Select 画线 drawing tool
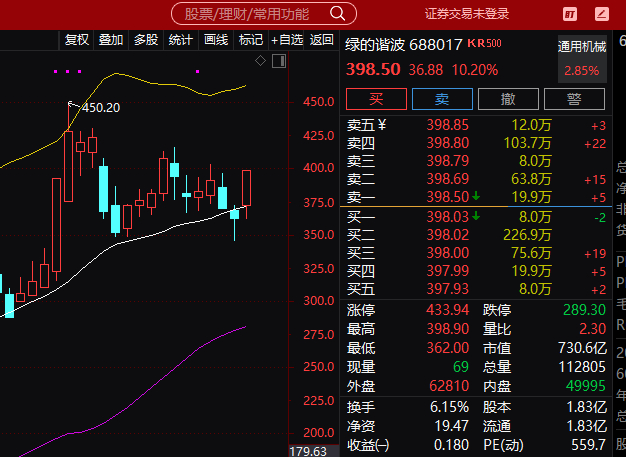 click(x=216, y=40)
